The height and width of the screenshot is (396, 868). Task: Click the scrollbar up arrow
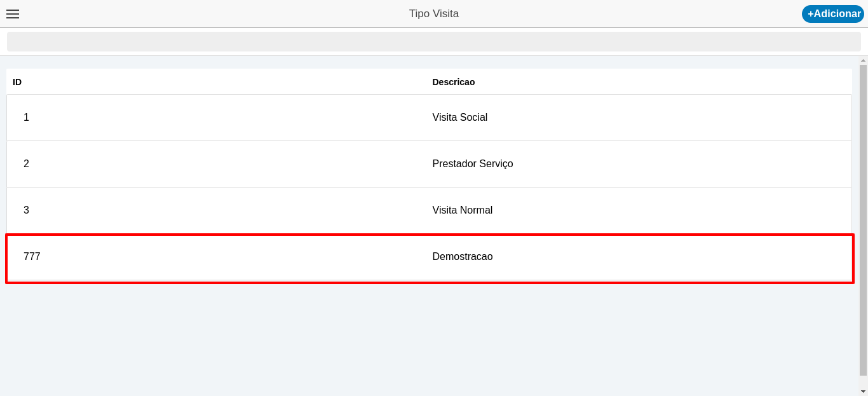click(x=863, y=60)
